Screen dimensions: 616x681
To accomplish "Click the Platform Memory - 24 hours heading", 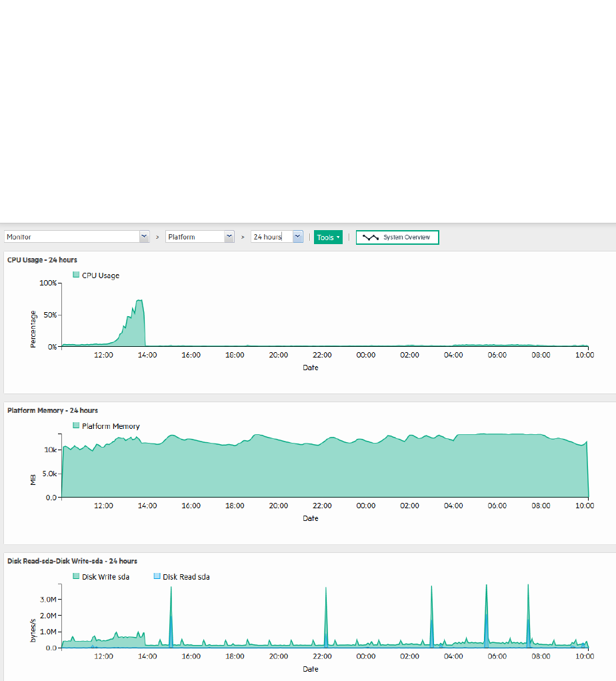I will [53, 410].
